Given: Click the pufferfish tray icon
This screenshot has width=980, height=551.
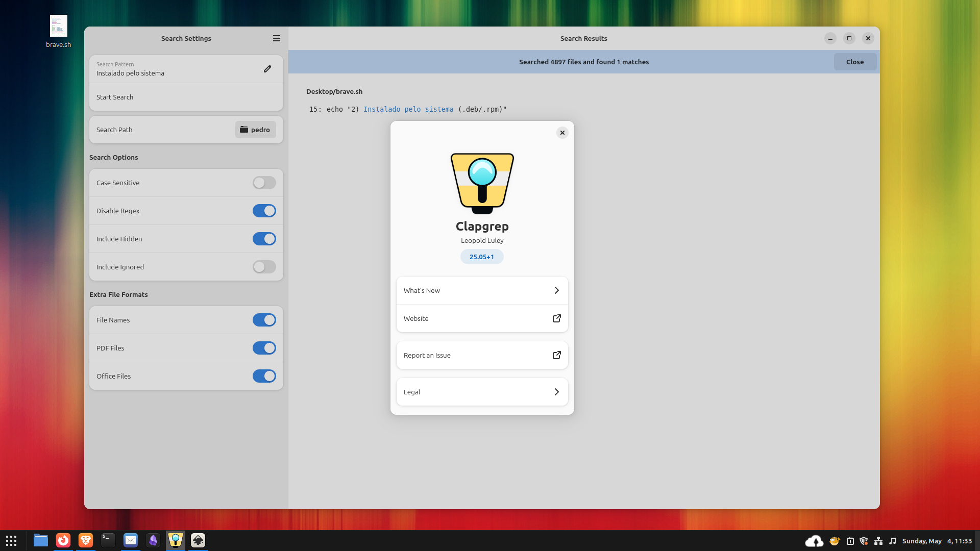Looking at the screenshot, I should coord(835,541).
